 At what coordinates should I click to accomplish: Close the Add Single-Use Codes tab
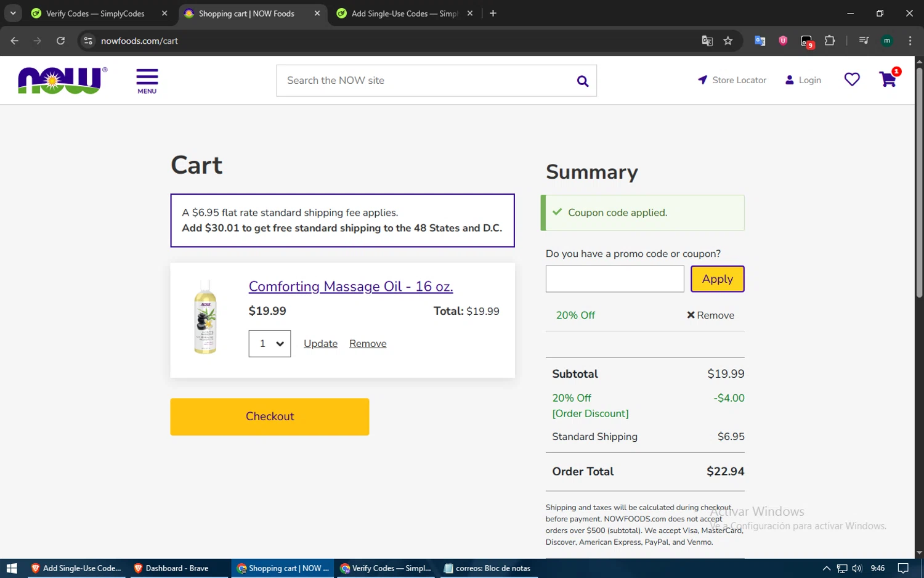click(x=470, y=14)
